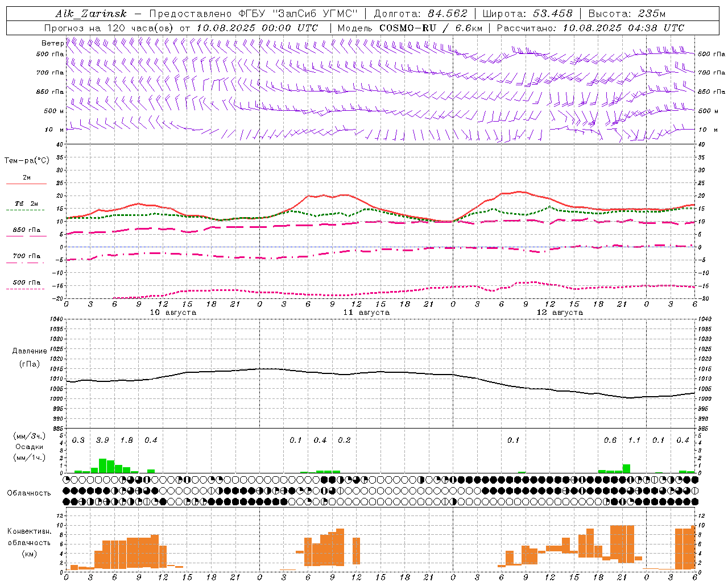Select the 700 гПа temperature legend entry

(x=26, y=256)
